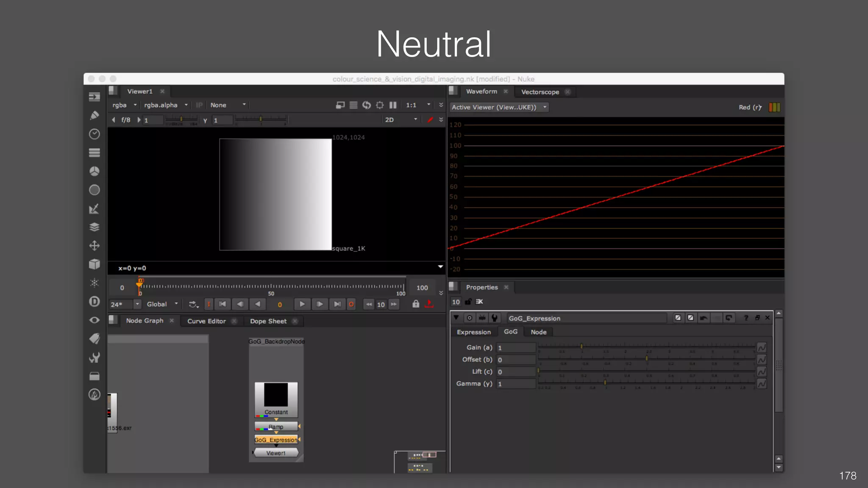
Task: Toggle the Gain animation curve button
Action: (x=762, y=348)
